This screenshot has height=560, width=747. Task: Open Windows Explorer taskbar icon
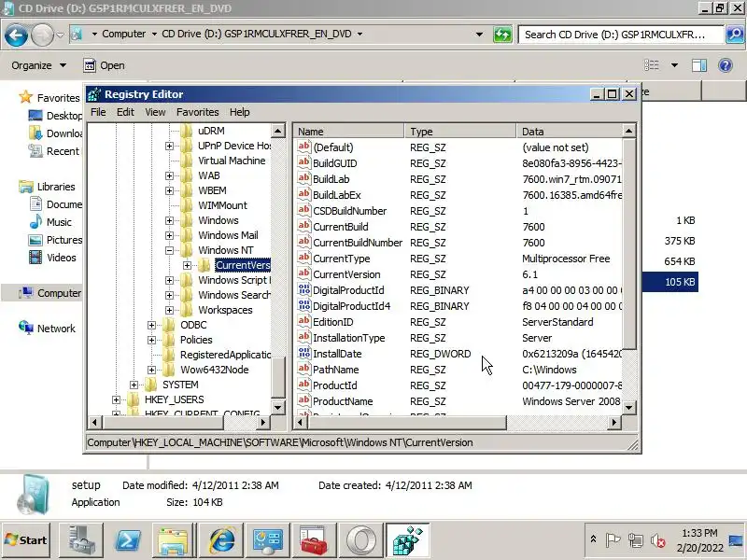pos(174,540)
